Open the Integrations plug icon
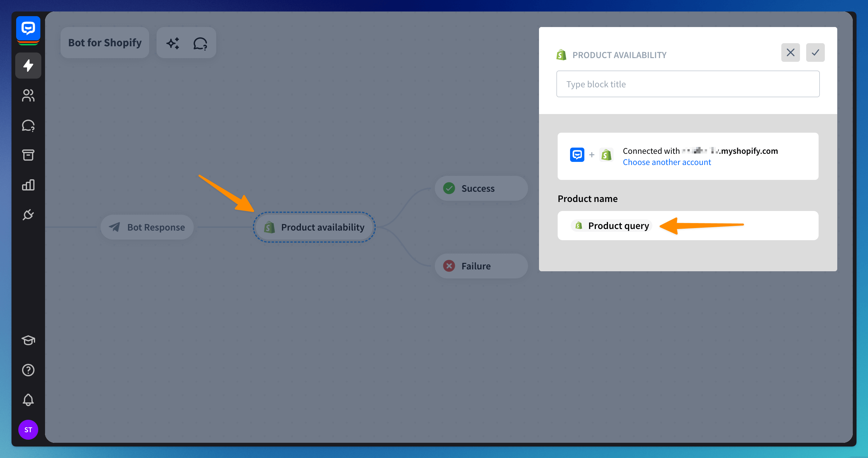This screenshot has height=458, width=868. pyautogui.click(x=28, y=215)
